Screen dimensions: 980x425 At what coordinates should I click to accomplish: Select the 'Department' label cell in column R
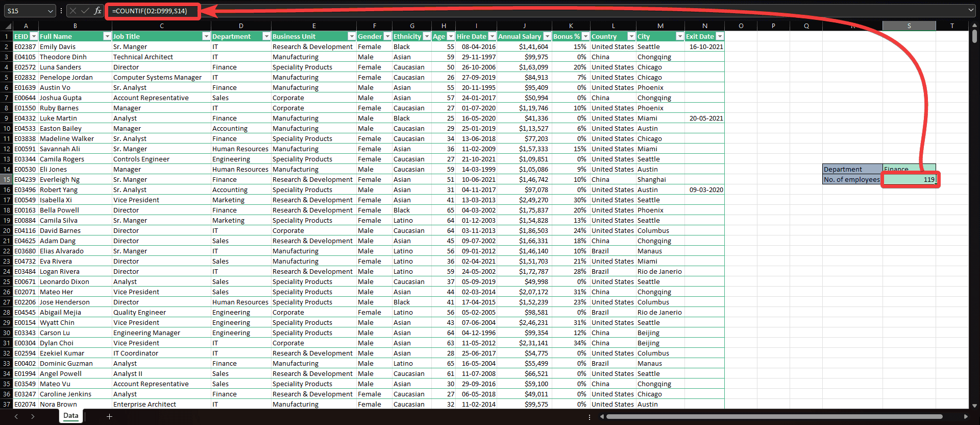point(852,169)
